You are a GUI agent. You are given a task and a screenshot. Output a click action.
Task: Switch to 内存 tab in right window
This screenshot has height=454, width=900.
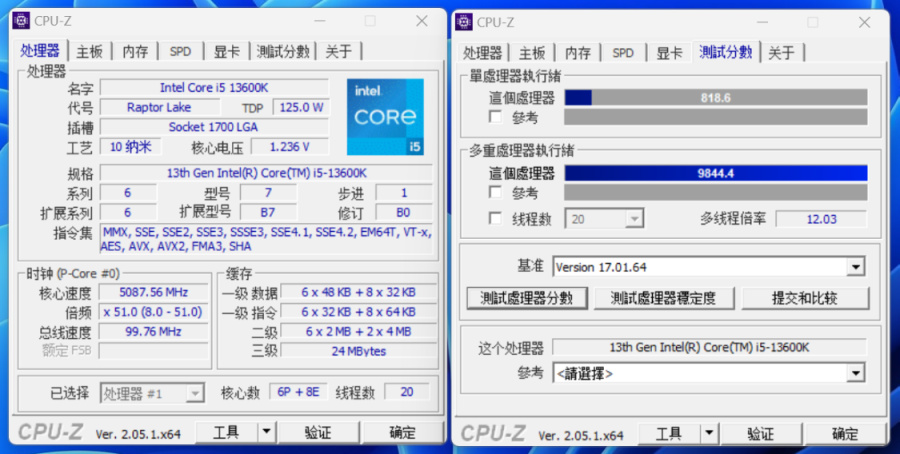coord(577,53)
